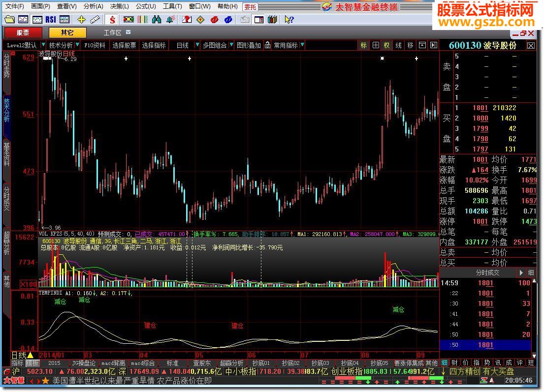Toggle the 细 detail button beside 分时成交
The height and width of the screenshot is (392, 544).
(x=531, y=272)
